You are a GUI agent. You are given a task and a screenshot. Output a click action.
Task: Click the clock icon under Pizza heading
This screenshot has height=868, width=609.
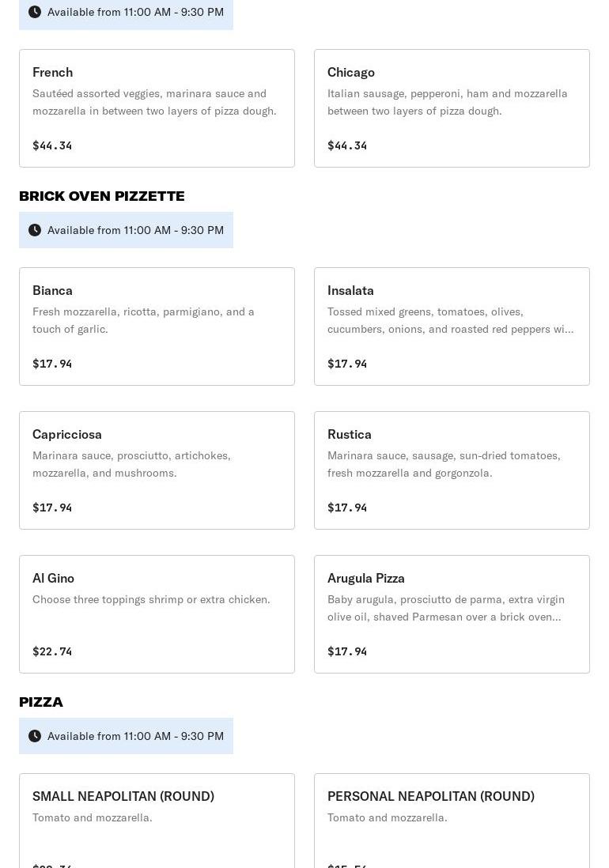[35, 736]
